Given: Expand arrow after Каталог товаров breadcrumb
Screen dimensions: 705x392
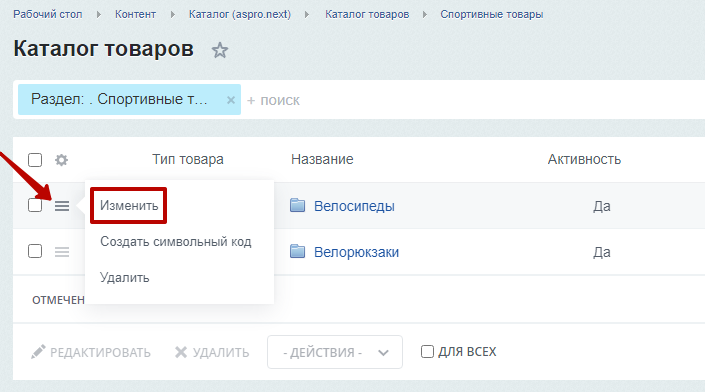Looking at the screenshot, I should (x=425, y=15).
